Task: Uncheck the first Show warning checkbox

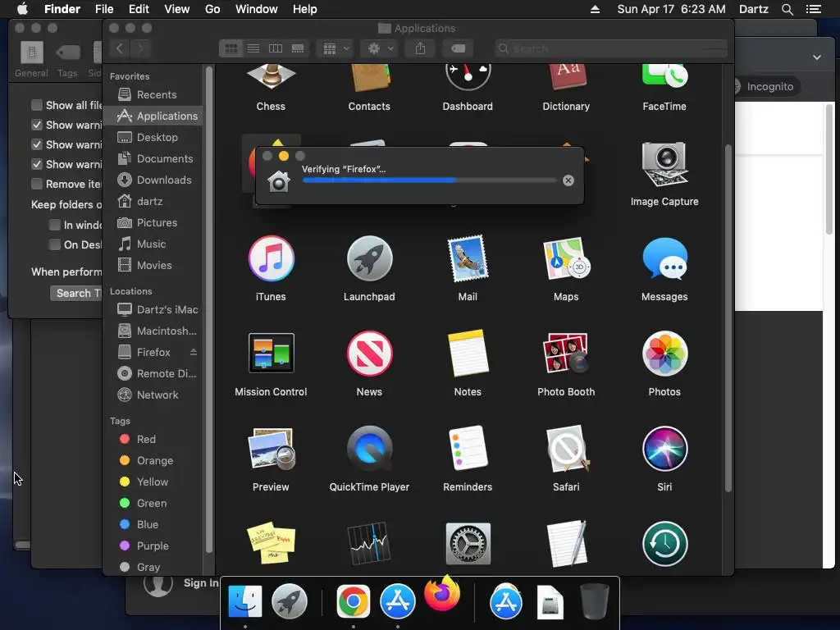Action: (37, 125)
